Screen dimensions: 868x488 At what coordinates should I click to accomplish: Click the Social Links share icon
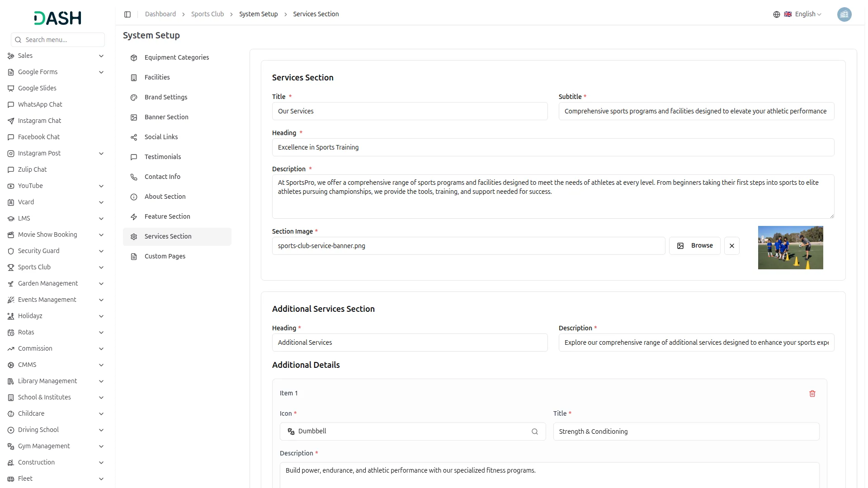(134, 137)
